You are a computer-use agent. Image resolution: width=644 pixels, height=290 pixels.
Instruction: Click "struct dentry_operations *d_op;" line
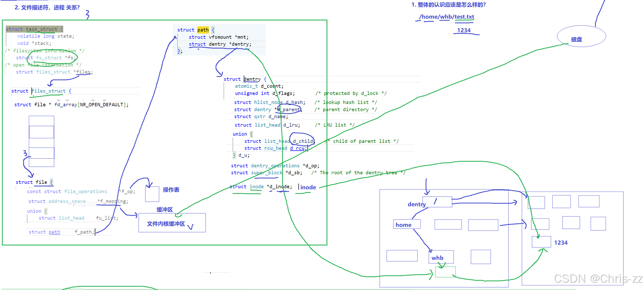(x=275, y=166)
